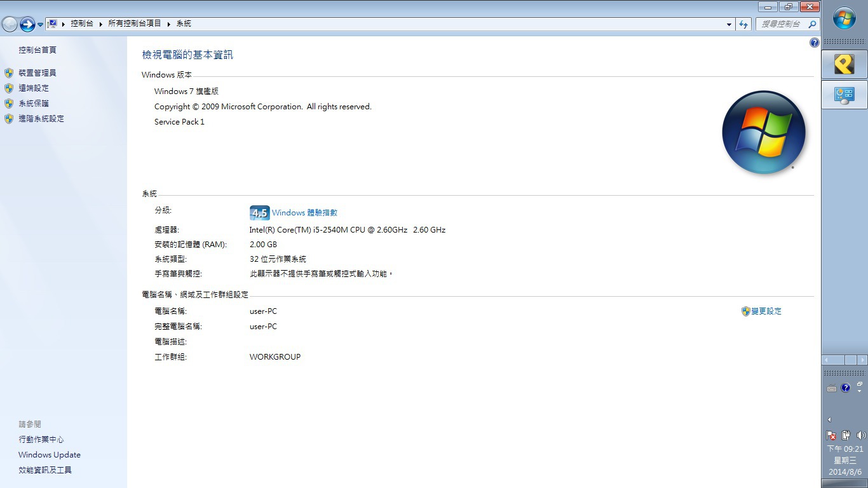Viewport: 868px width, 488px height.
Task: Click 變更設定 to change computer name
Action: pos(766,311)
